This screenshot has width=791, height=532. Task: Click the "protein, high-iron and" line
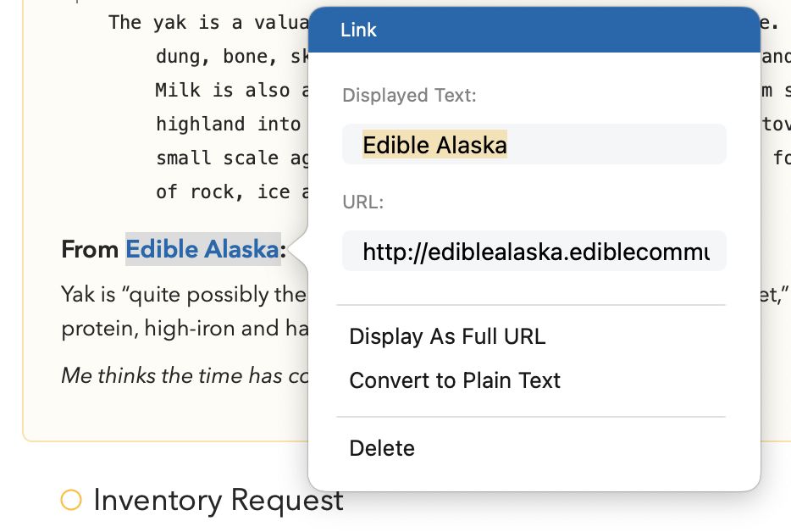185,329
